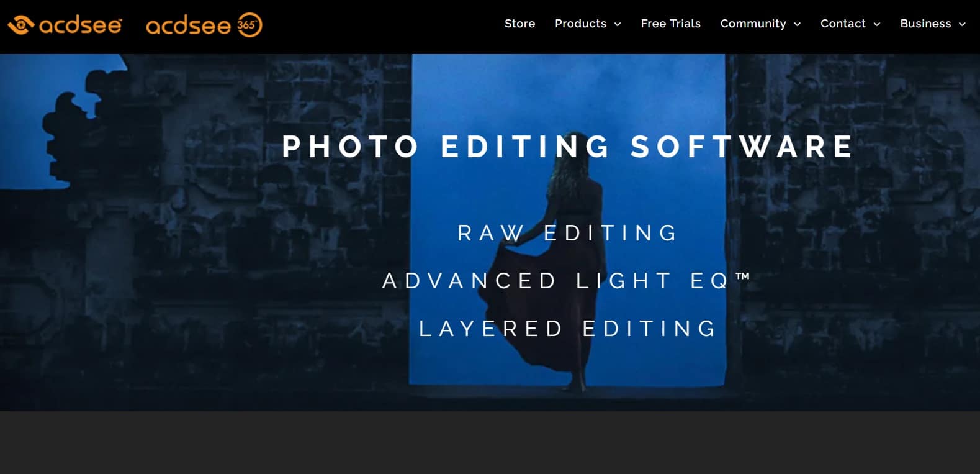
Task: Go to the Free Trials page
Action: [x=670, y=24]
